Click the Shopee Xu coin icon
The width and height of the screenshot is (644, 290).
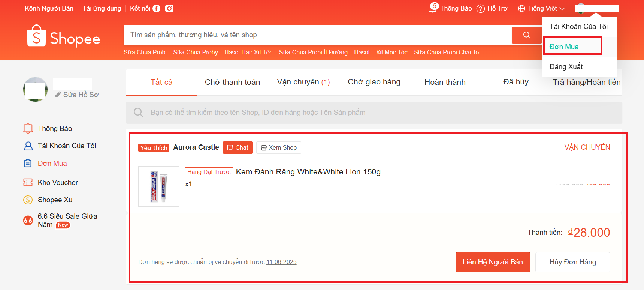(x=28, y=200)
